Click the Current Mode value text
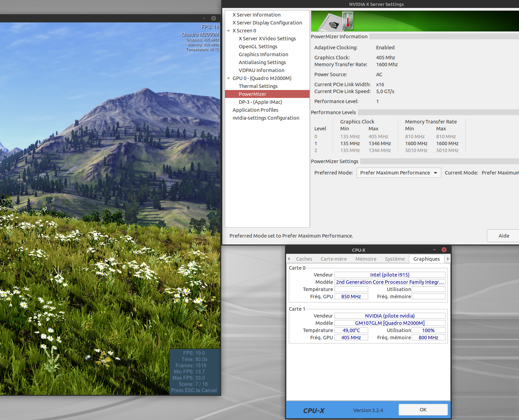519x420 pixels. pyautogui.click(x=500, y=173)
